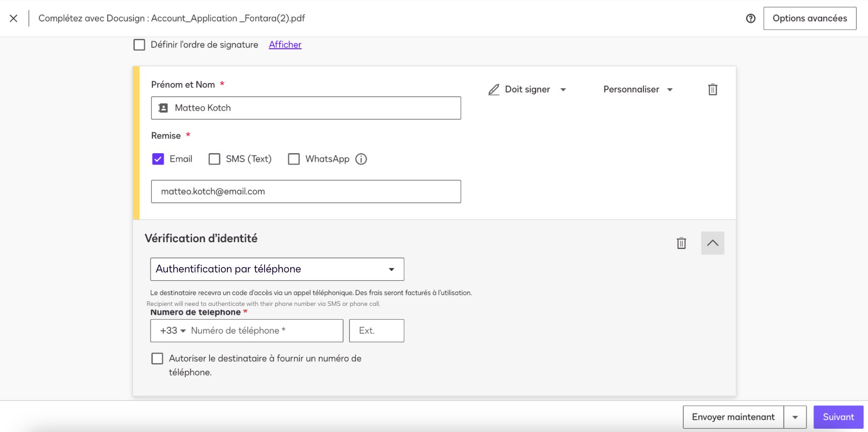Image resolution: width=868 pixels, height=432 pixels.
Task: Open the Personnaliser dropdown
Action: click(x=638, y=89)
